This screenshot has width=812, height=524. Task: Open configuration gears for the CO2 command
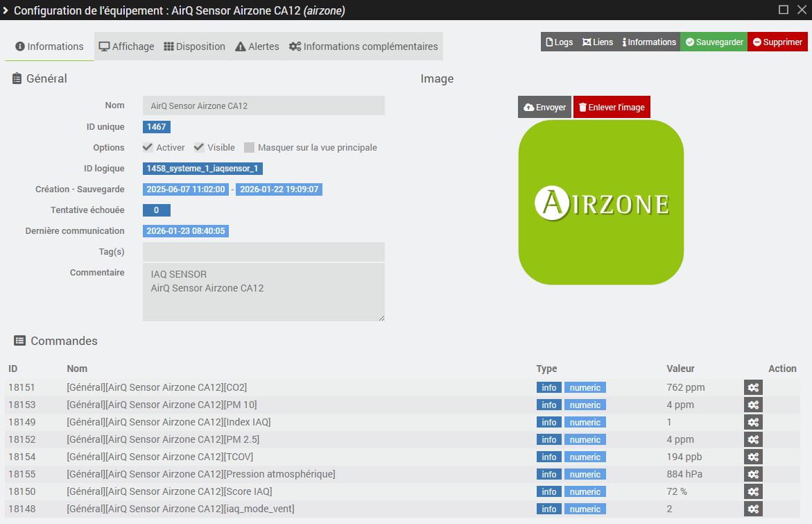[x=753, y=388]
